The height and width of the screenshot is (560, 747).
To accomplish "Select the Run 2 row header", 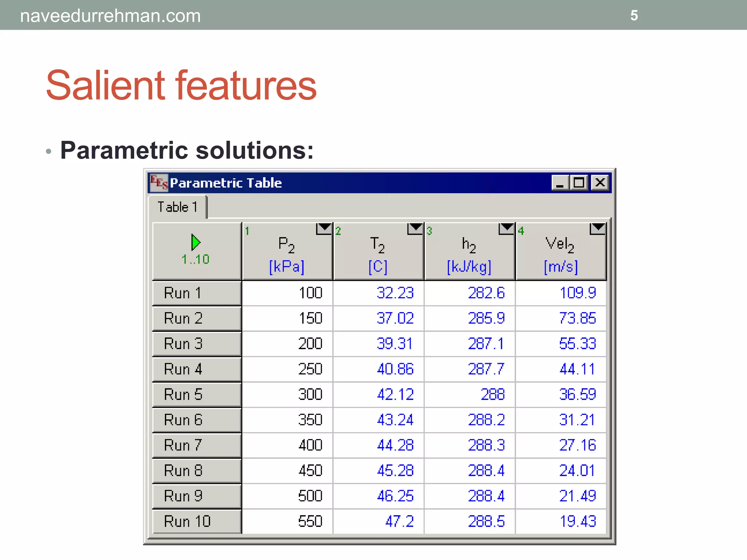I will tap(197, 319).
